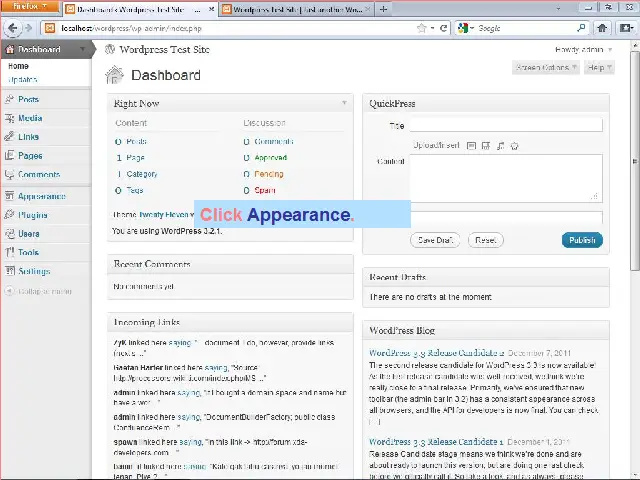The height and width of the screenshot is (480, 640).
Task: Click the plug icon beside Plugins
Action: [9, 215]
